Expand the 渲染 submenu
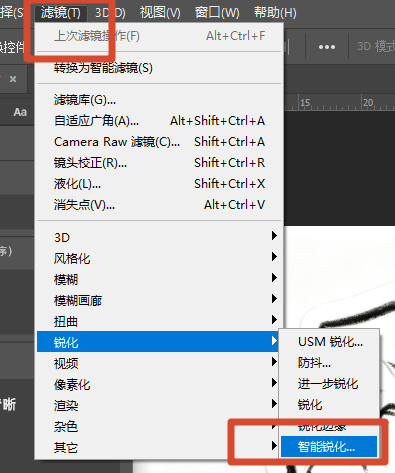This screenshot has height=473, width=395. click(157, 405)
